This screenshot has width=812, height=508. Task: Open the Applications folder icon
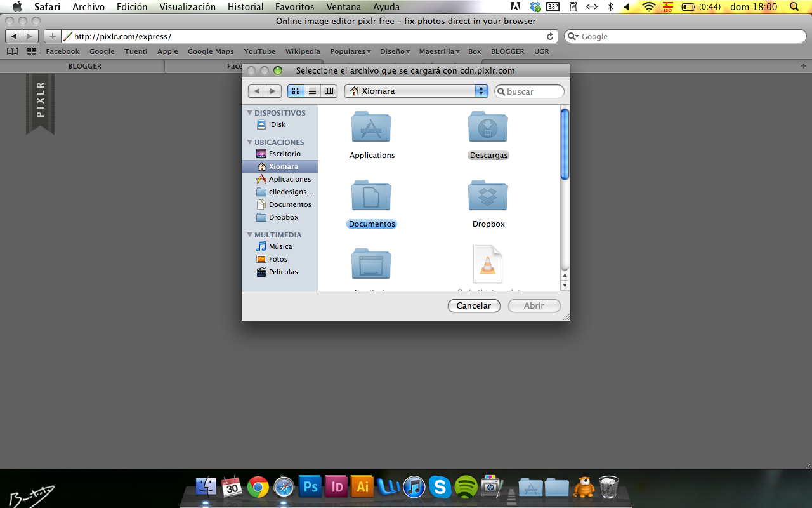coord(371,127)
